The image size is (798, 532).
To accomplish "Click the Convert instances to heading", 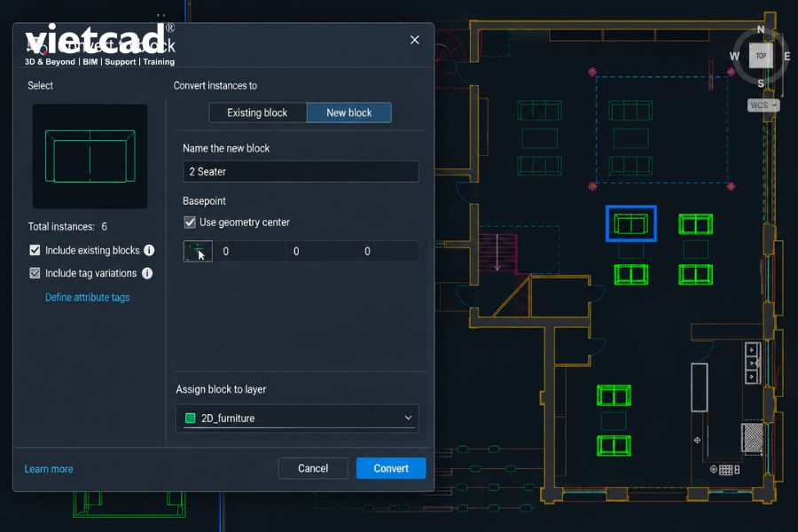I will pos(215,85).
